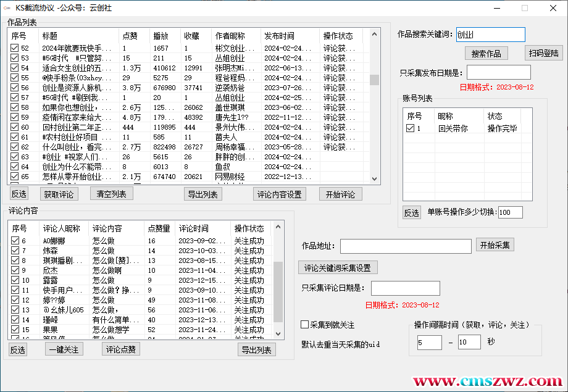The width and height of the screenshot is (568, 392).
Task: Focus the 作品地址 input field
Action: click(x=405, y=246)
